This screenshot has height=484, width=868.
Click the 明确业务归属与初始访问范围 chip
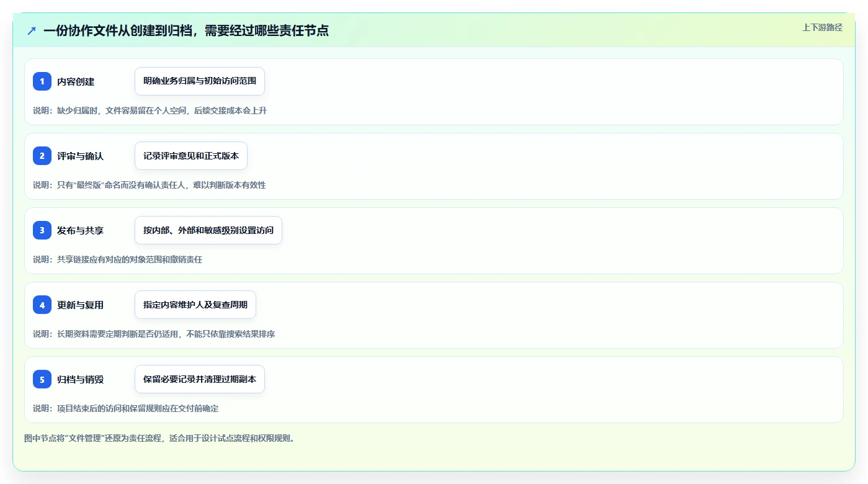click(200, 81)
